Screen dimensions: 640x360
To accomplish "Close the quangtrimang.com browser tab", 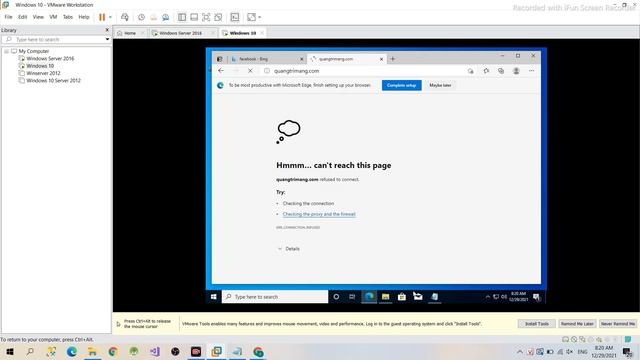I will 381,59.
